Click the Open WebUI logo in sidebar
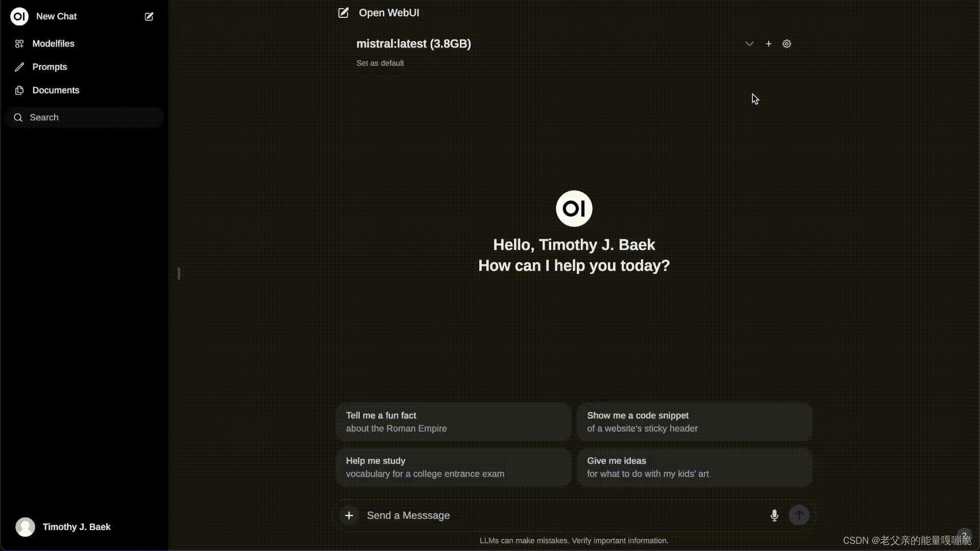The image size is (980, 551). click(x=19, y=16)
